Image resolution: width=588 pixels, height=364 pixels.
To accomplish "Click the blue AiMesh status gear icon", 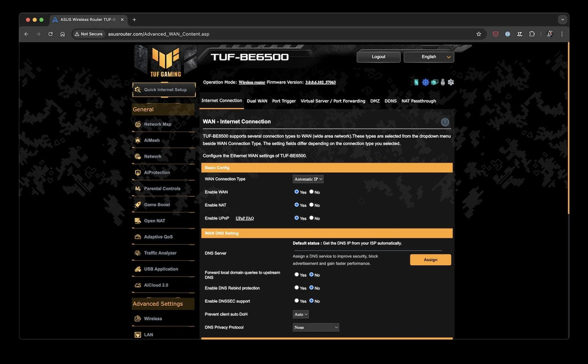I will [x=425, y=82].
